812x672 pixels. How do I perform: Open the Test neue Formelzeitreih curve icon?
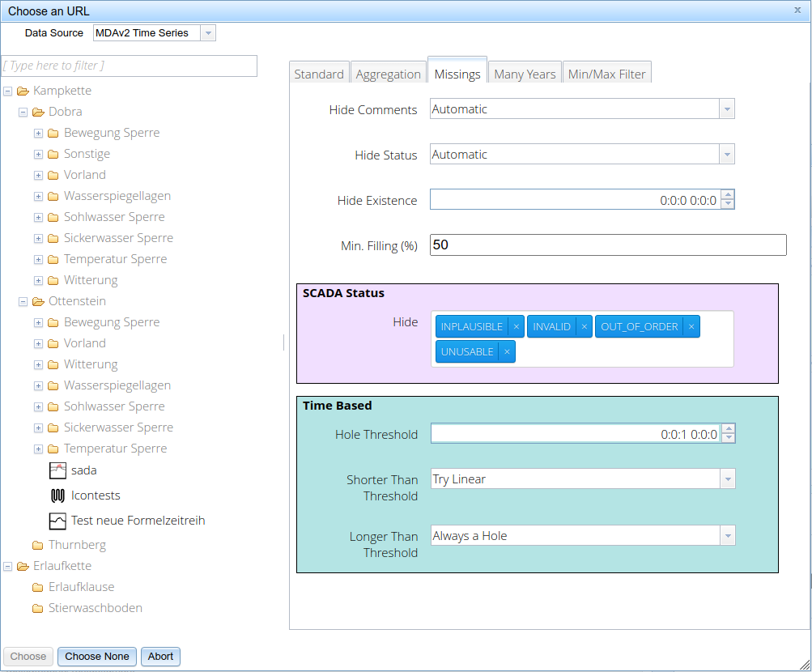pos(57,521)
